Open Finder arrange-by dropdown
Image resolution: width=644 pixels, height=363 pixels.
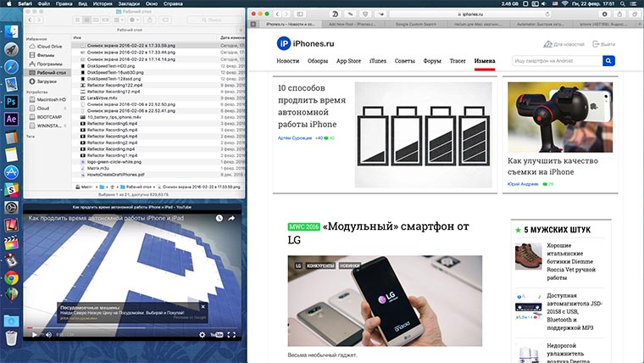point(119,20)
